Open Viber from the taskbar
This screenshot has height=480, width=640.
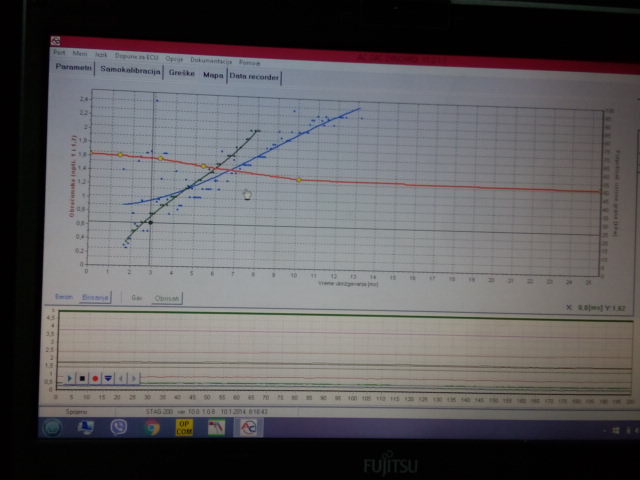118,427
